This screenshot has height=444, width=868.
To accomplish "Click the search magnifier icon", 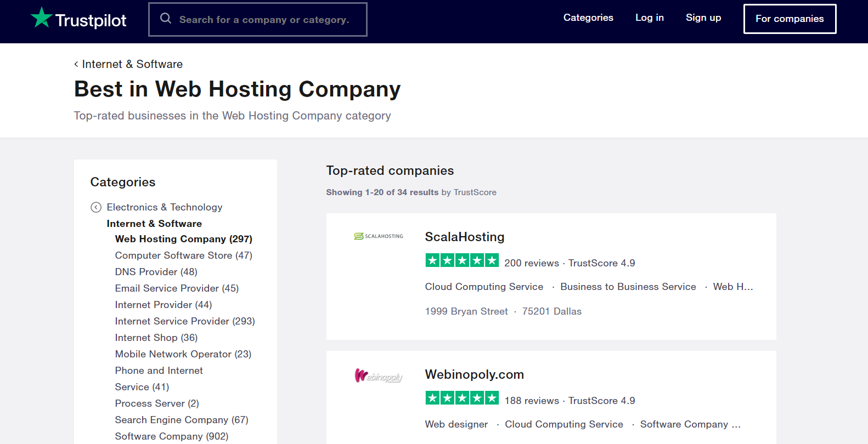I will pyautogui.click(x=166, y=19).
